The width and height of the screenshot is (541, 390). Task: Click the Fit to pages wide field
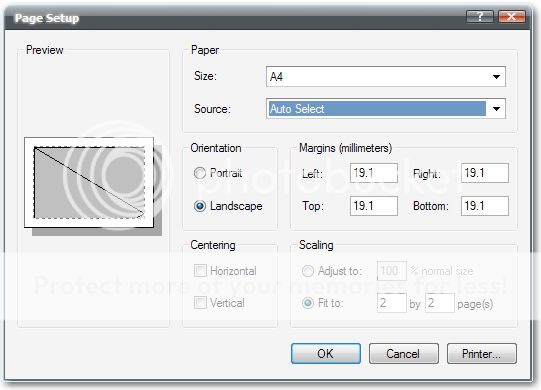pos(392,303)
